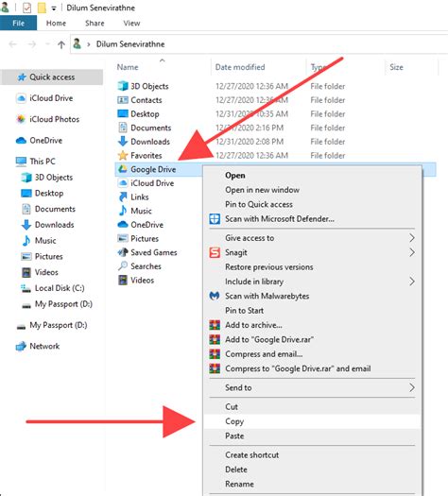Click the Up arrow navigation button

61,44
